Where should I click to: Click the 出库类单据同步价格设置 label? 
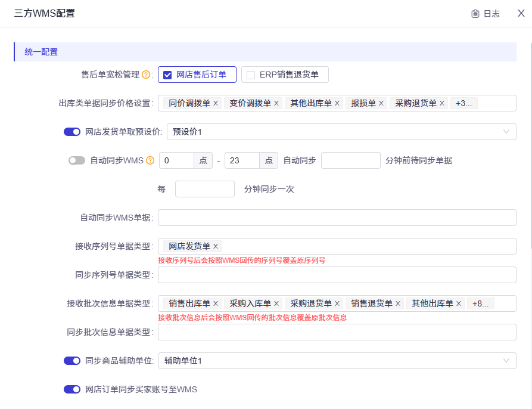click(106, 103)
